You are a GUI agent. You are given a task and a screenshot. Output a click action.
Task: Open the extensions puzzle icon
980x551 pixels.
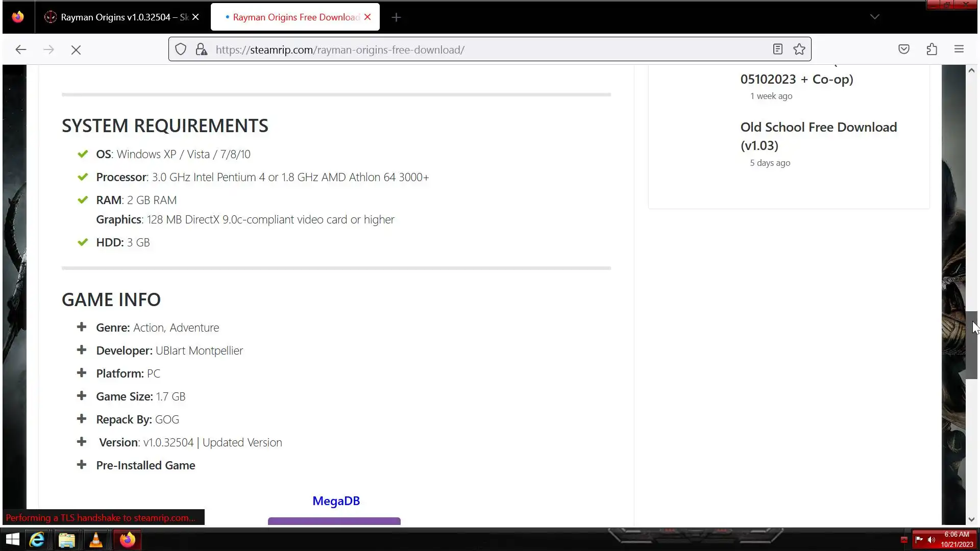point(932,49)
